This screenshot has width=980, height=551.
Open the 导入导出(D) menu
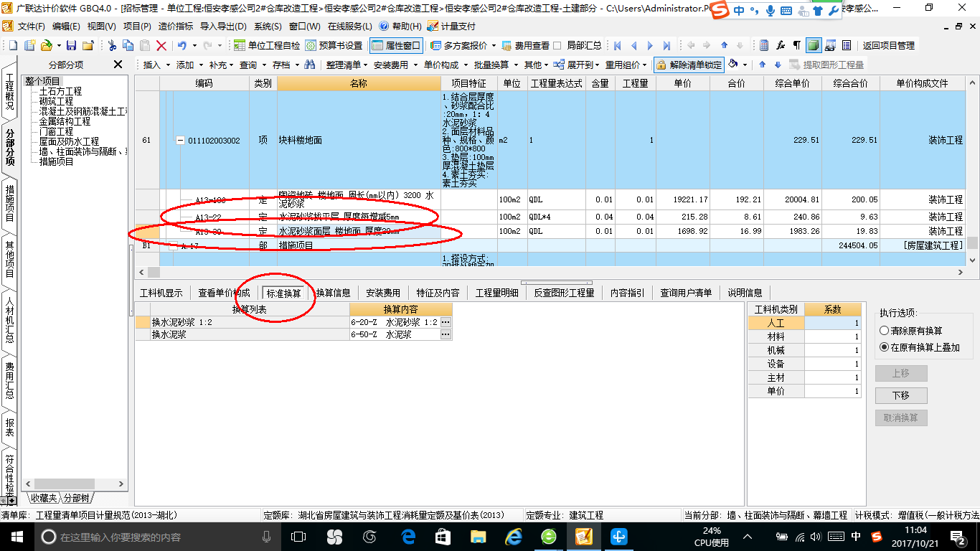coord(222,26)
